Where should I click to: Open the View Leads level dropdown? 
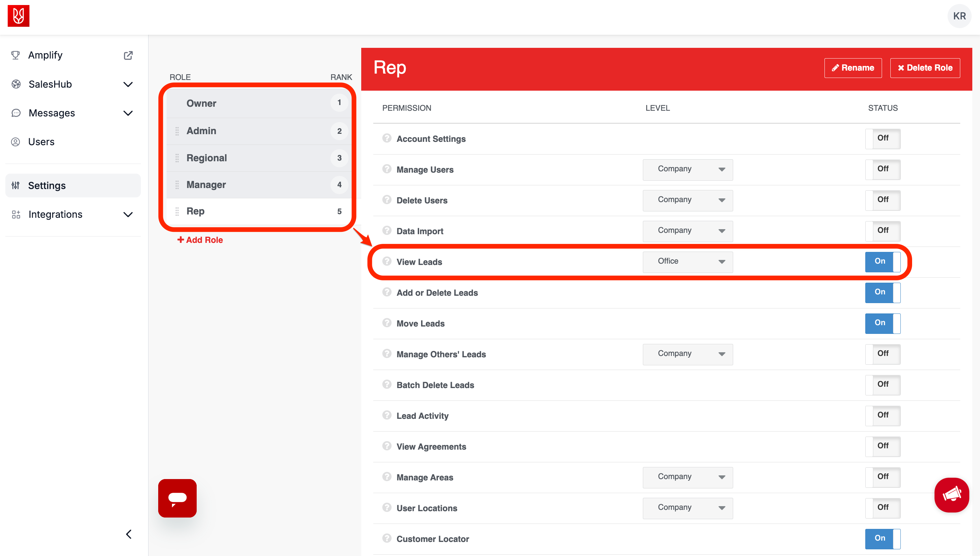click(687, 262)
